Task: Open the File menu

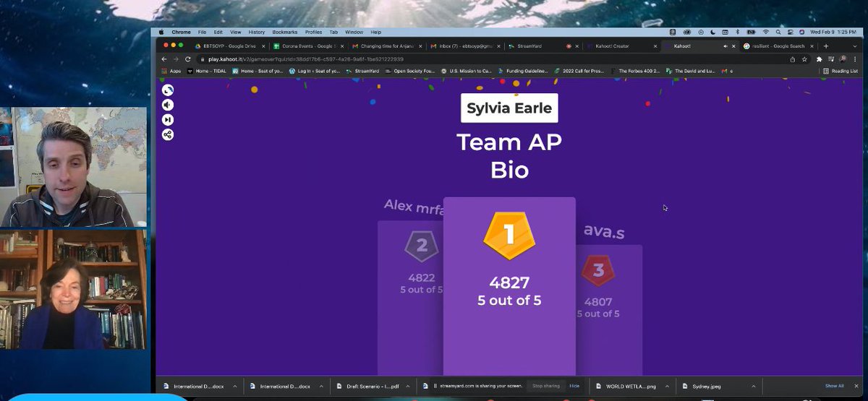Action: click(202, 33)
